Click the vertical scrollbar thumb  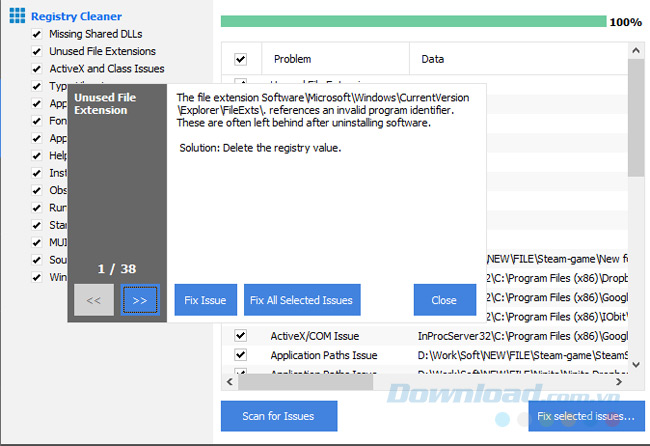point(635,118)
